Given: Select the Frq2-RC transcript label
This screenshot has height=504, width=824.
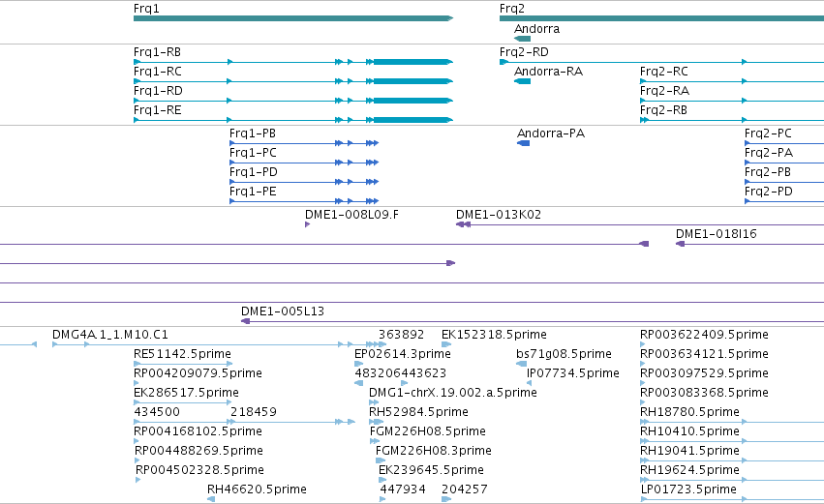Looking at the screenshot, I should pos(663,72).
